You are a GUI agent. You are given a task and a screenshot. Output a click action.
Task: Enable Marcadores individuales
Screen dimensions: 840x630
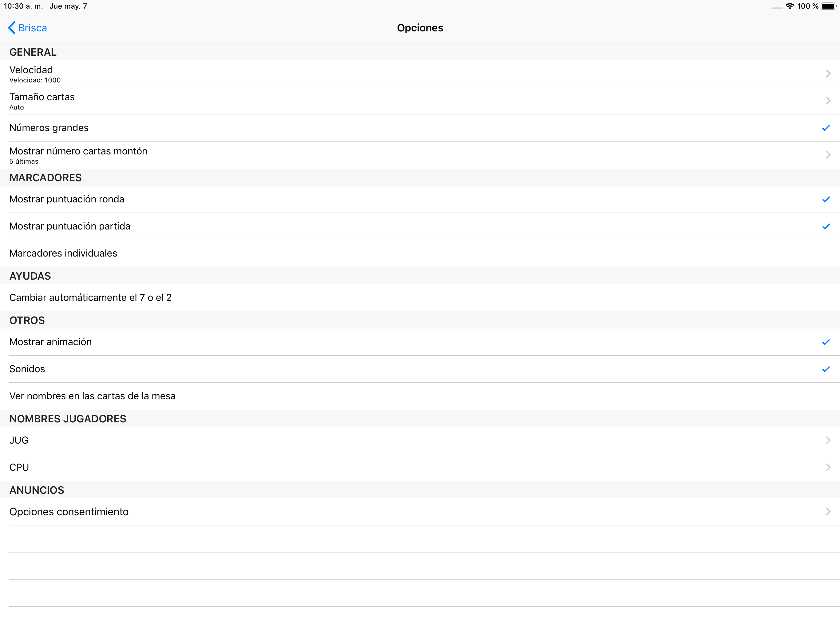(63, 253)
